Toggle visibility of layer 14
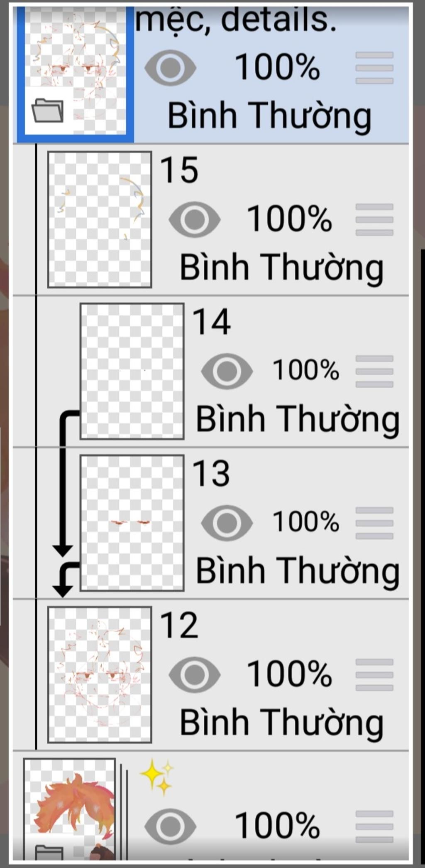 click(x=227, y=371)
